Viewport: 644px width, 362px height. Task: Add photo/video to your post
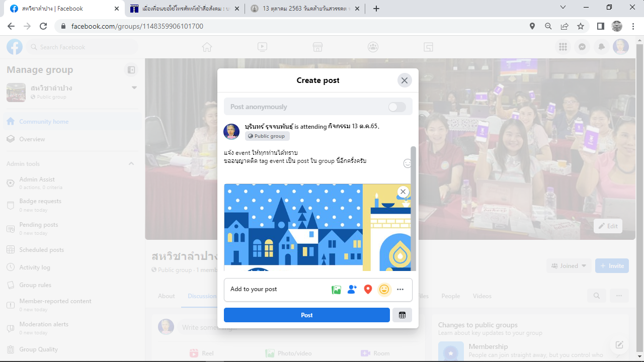[337, 290]
